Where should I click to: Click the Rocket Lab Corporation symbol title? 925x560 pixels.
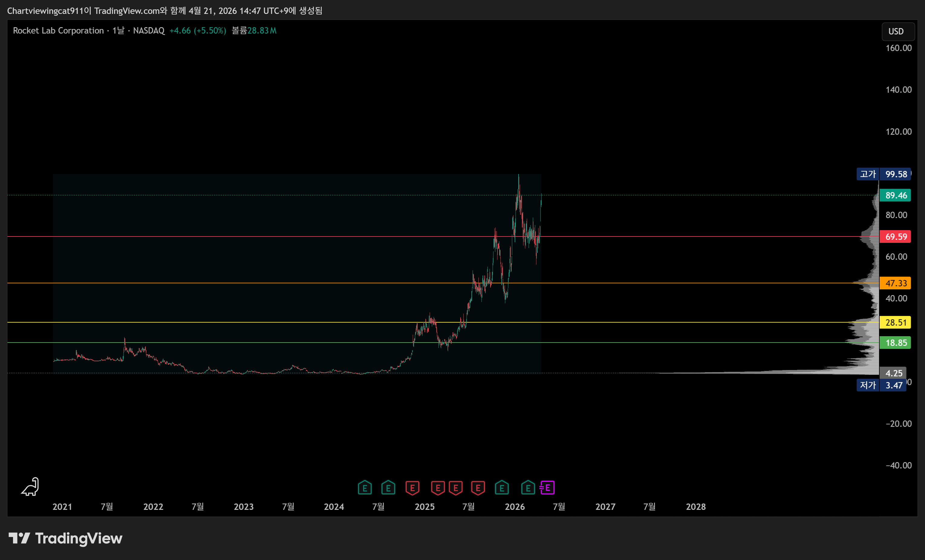pos(58,31)
